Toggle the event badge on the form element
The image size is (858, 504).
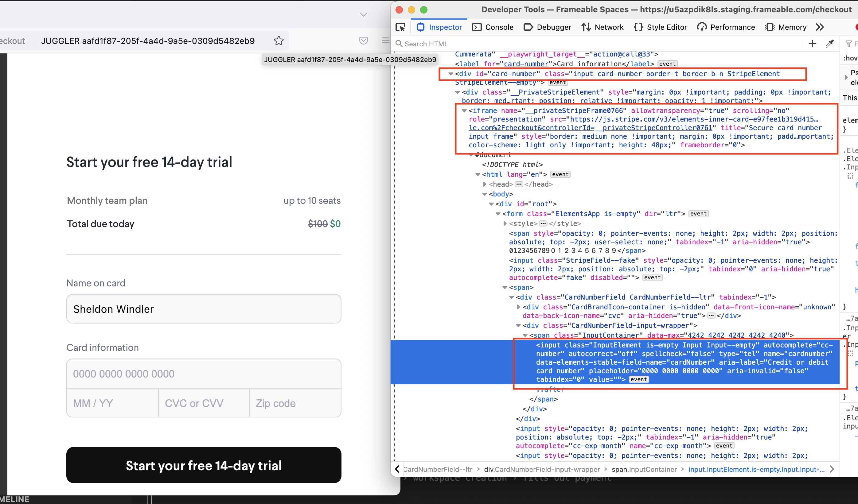point(698,213)
